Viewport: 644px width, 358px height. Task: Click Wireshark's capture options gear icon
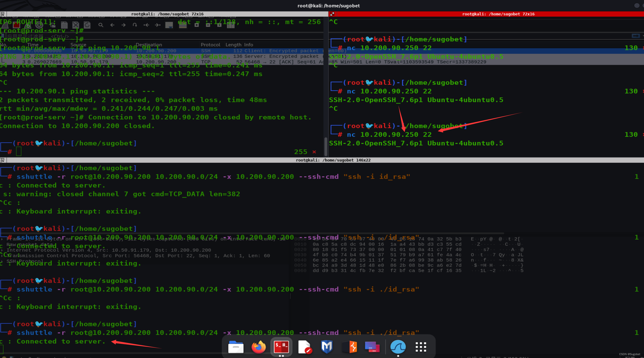click(x=39, y=25)
